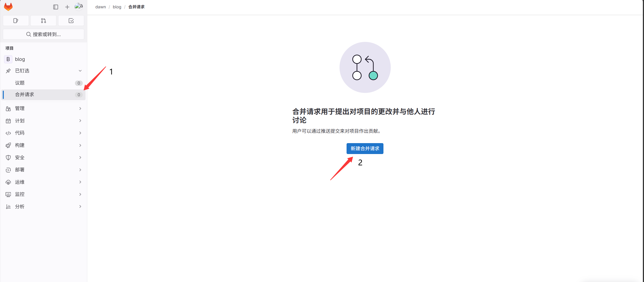Open the to-do list shortcut icon

pos(71,21)
